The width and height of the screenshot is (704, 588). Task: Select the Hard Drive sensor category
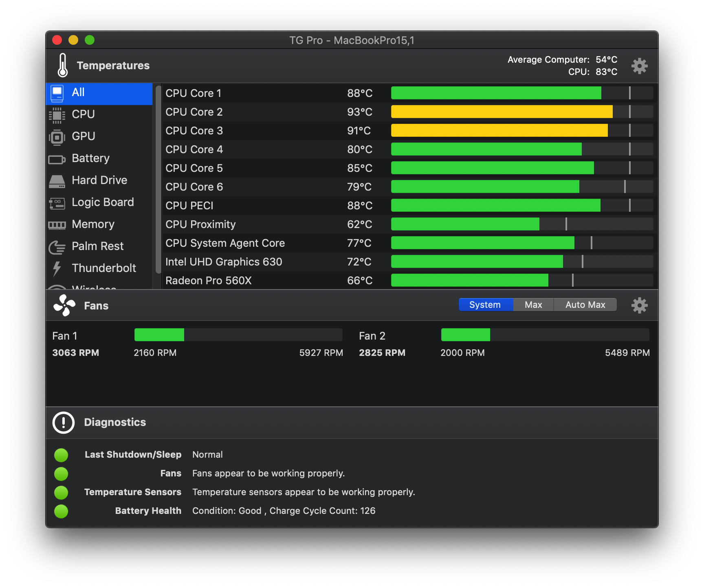[99, 180]
